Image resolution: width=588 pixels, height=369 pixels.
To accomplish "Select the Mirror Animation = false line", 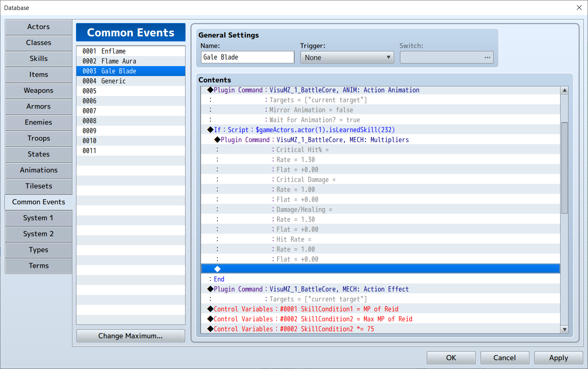I will [380, 110].
